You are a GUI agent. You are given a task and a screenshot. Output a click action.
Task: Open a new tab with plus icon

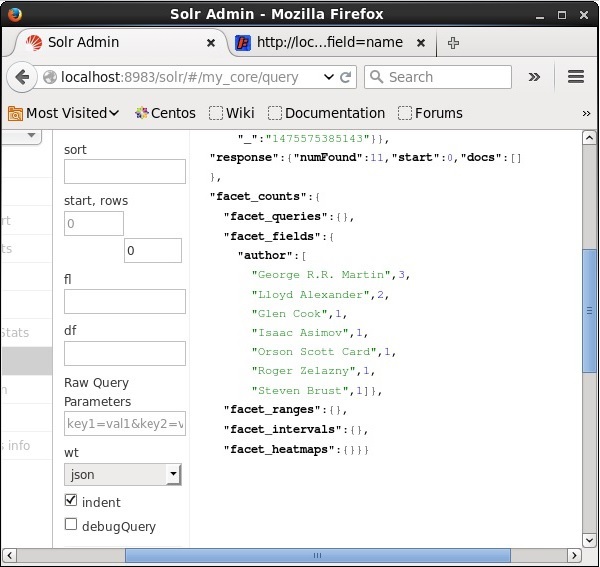pyautogui.click(x=453, y=43)
